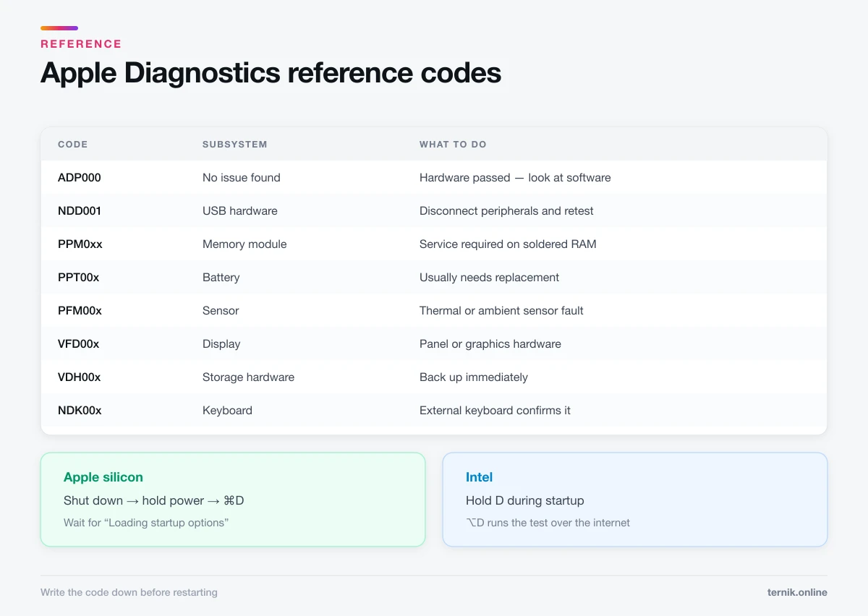Select the 'Keyboard' subsystem cell
Image resolution: width=868 pixels, height=616 pixels.
point(227,411)
